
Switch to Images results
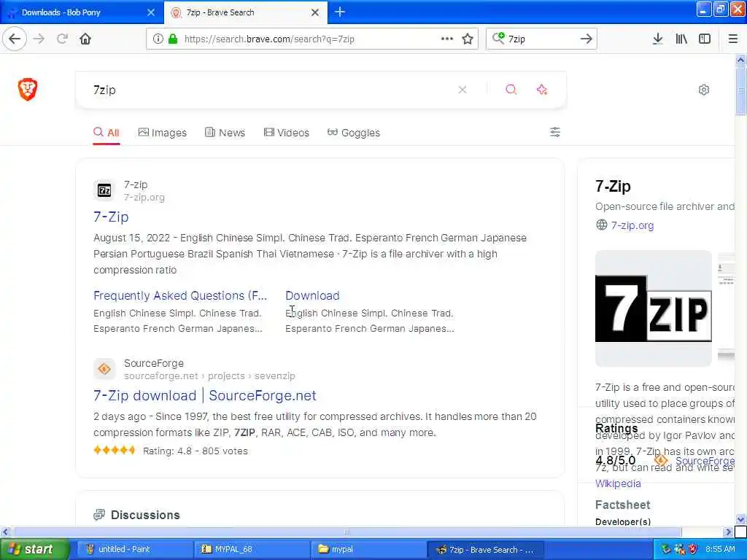click(163, 133)
